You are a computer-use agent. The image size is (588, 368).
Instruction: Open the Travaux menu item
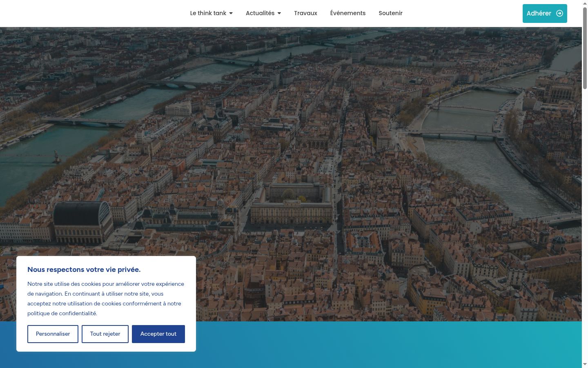coord(305,13)
